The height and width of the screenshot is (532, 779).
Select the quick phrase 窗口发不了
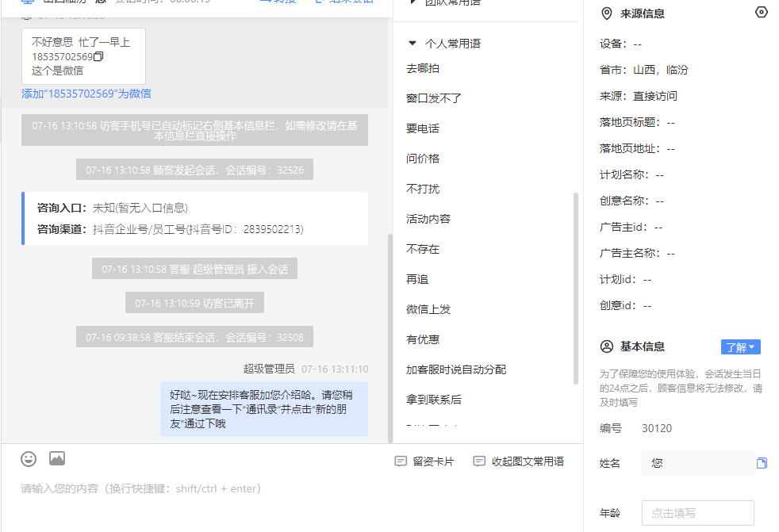(x=434, y=98)
